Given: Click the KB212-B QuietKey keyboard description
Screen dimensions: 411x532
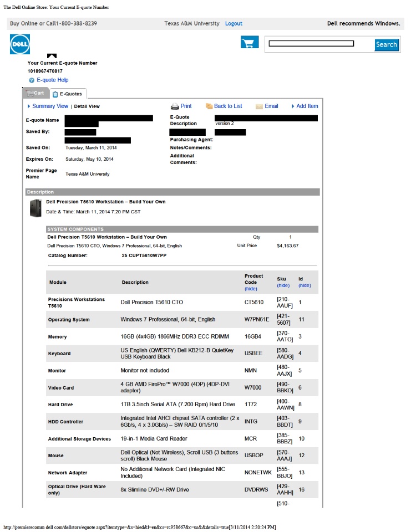Looking at the screenshot, I should [177, 354].
